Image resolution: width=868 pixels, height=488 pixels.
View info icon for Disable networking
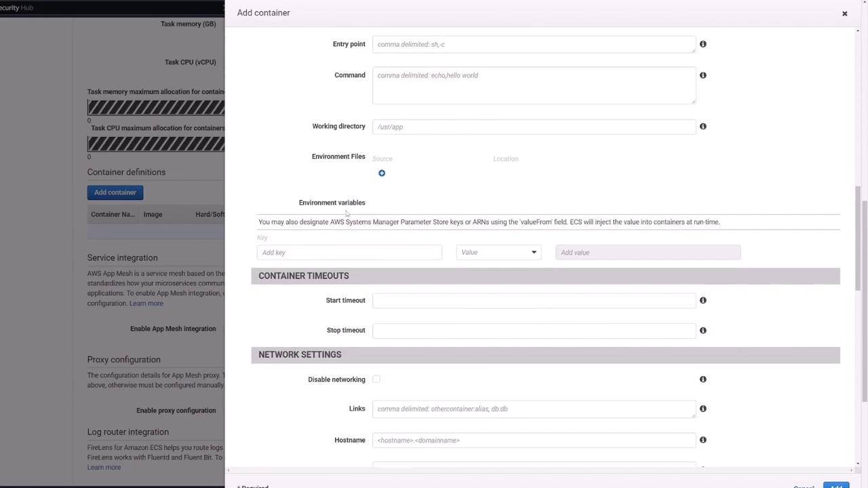pyautogui.click(x=703, y=380)
